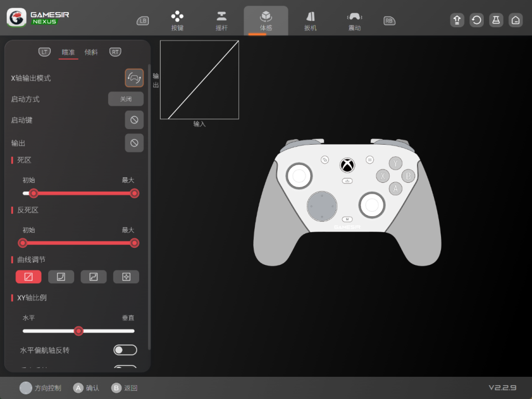Switch to the 瞄准 aiming sub-tab
532x399 pixels.
click(x=68, y=52)
